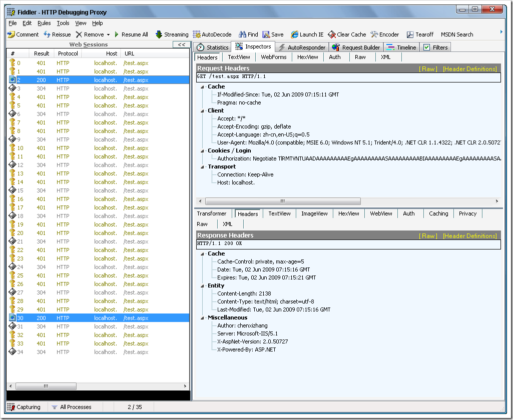Click the Streaming green arrow icon
The height and width of the screenshot is (420, 513).
click(x=159, y=34)
